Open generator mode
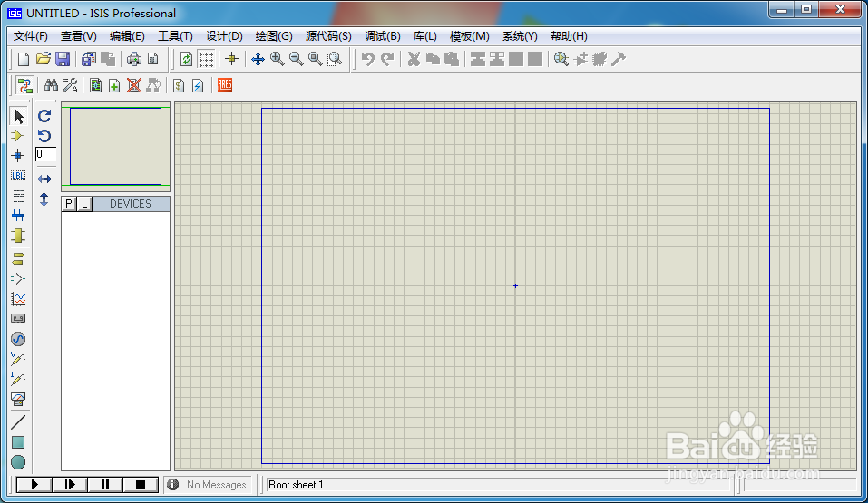This screenshot has height=503, width=868. [x=18, y=339]
